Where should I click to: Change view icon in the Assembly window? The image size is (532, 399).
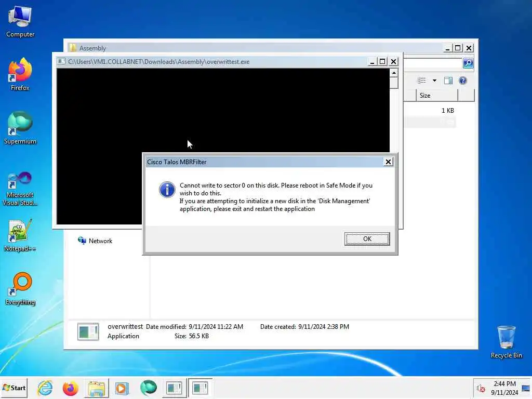(x=422, y=81)
